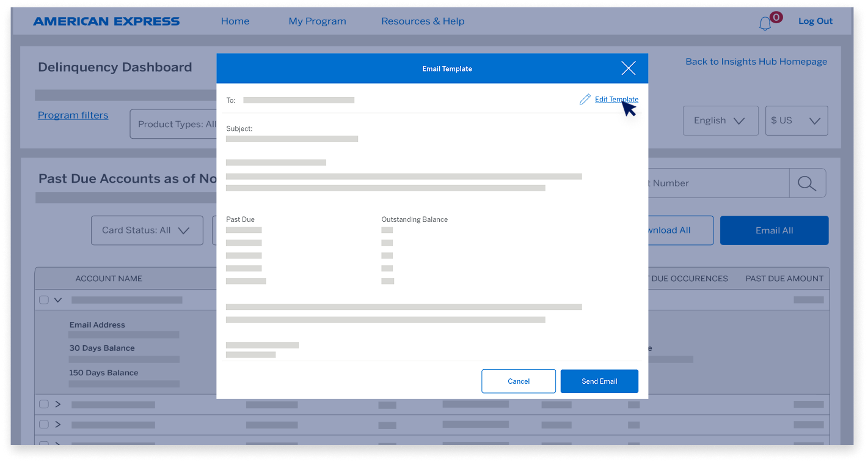Go to the Home menu item
This screenshot has width=868, height=462.
pyautogui.click(x=235, y=21)
